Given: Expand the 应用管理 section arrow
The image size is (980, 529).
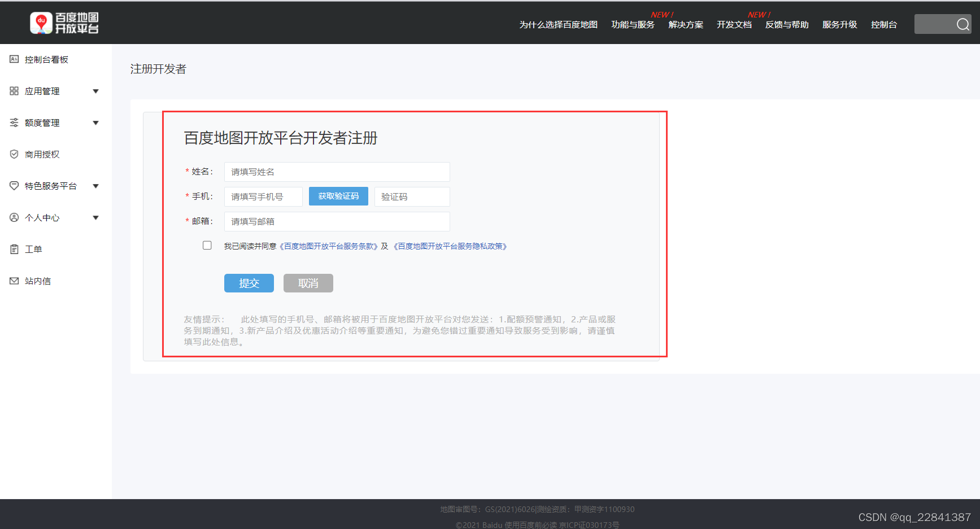Looking at the screenshot, I should pyautogui.click(x=96, y=90).
